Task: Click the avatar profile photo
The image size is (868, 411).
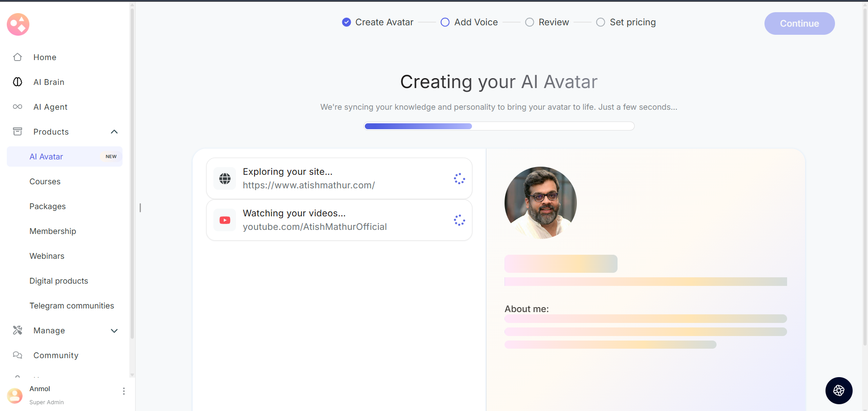Action: click(541, 203)
